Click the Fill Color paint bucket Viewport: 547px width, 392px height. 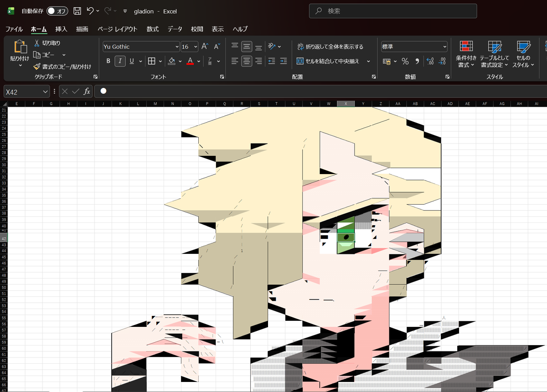172,61
